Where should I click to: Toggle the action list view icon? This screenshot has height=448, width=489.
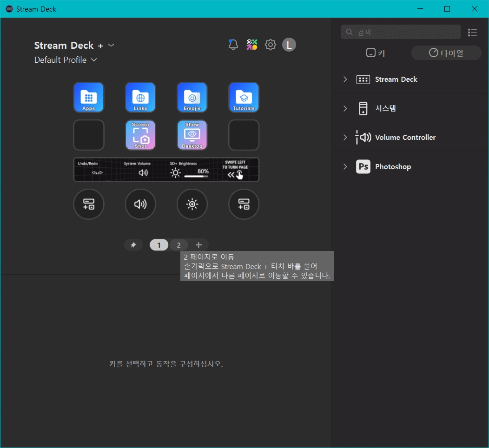pos(472,33)
